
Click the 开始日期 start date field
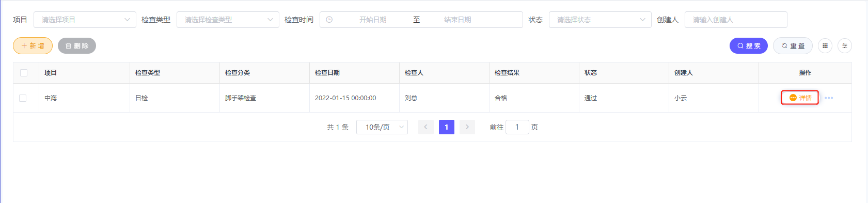pos(373,20)
